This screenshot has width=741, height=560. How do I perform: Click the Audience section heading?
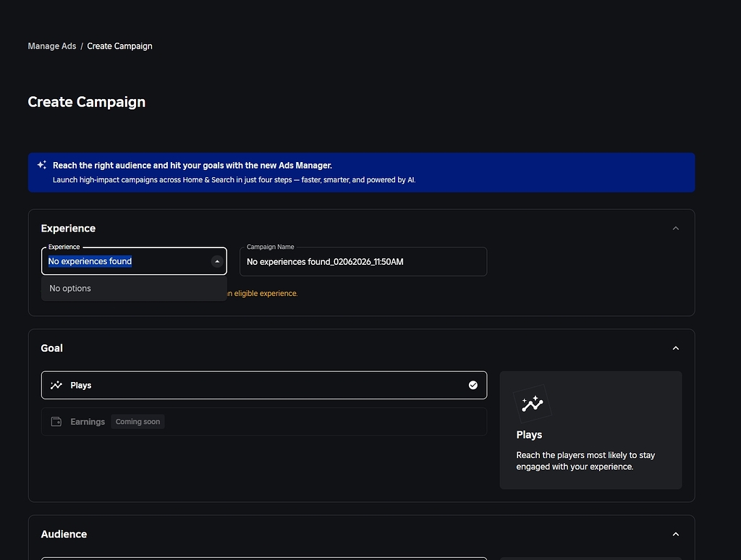tap(64, 534)
